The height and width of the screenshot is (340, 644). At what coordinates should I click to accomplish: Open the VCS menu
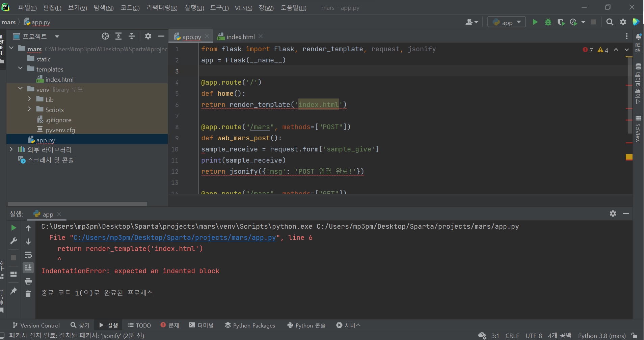(x=243, y=8)
